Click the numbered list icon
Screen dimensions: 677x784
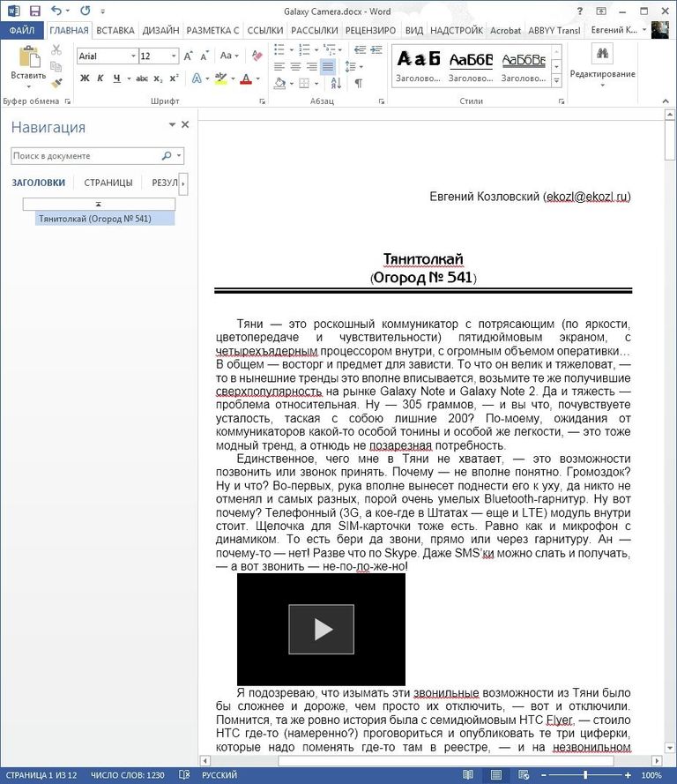pyautogui.click(x=304, y=49)
